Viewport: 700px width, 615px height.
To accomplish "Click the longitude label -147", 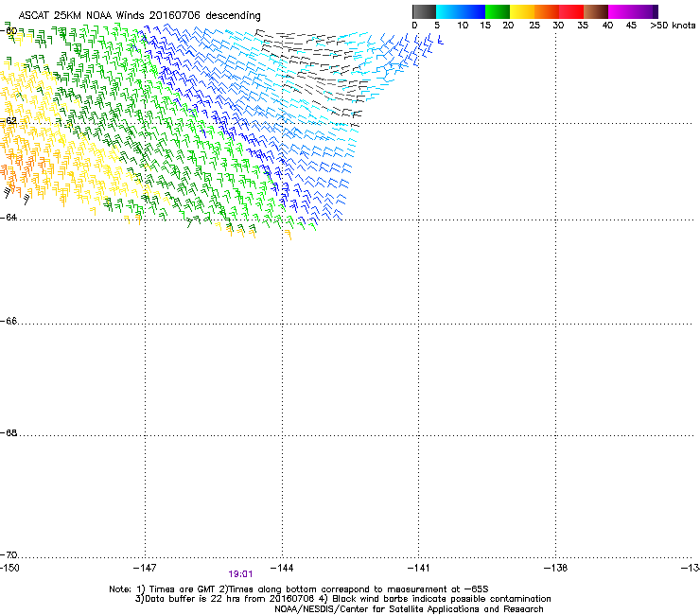I will pos(145,568).
